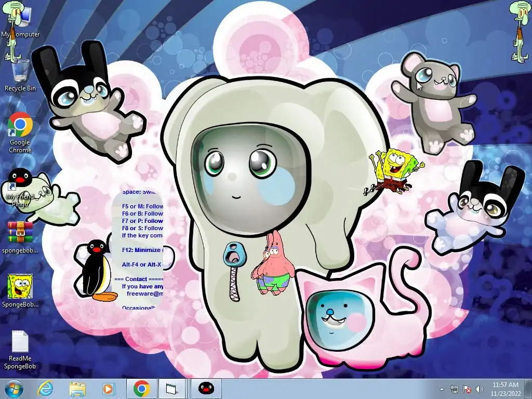The height and width of the screenshot is (399, 532).
Task: Click the "=== Contact" heading text
Action: pos(138,279)
